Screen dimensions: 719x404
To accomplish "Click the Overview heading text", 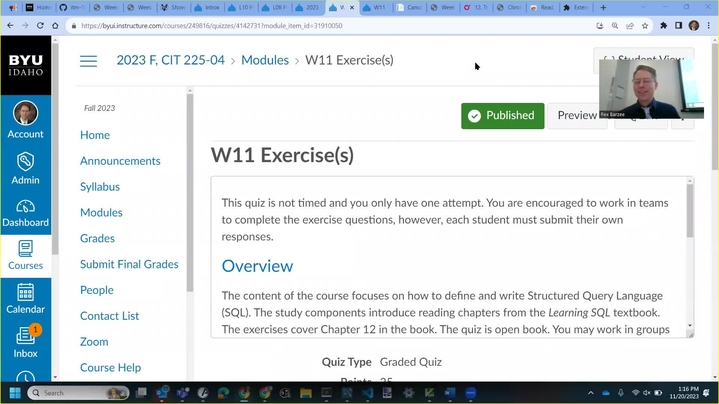I will point(257,266).
